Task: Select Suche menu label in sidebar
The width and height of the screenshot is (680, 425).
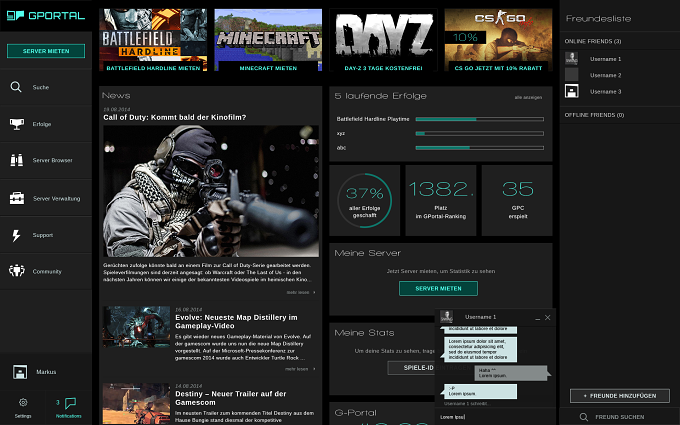Action: (x=40, y=87)
